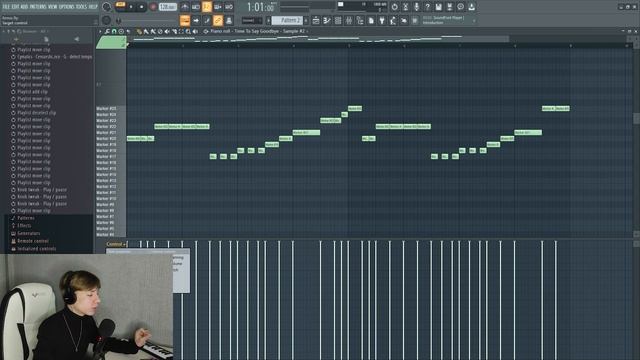Screen dimensions: 640x360
Task: Toggle piano roll magnet snap icon
Action: 114,31
